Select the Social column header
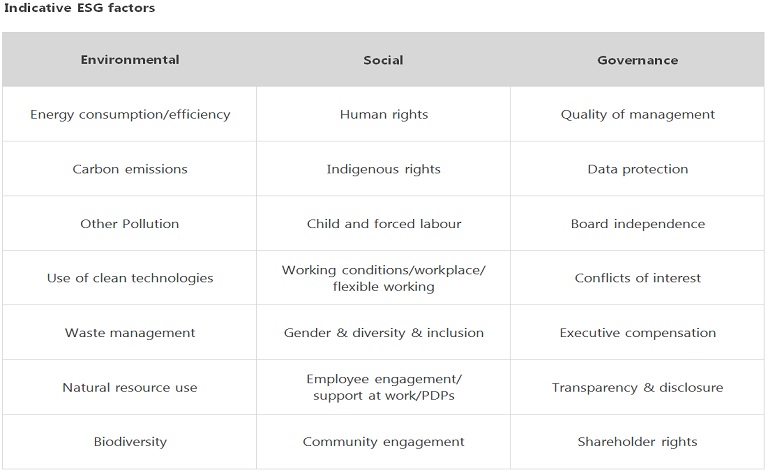The height and width of the screenshot is (471, 768). coord(383,60)
